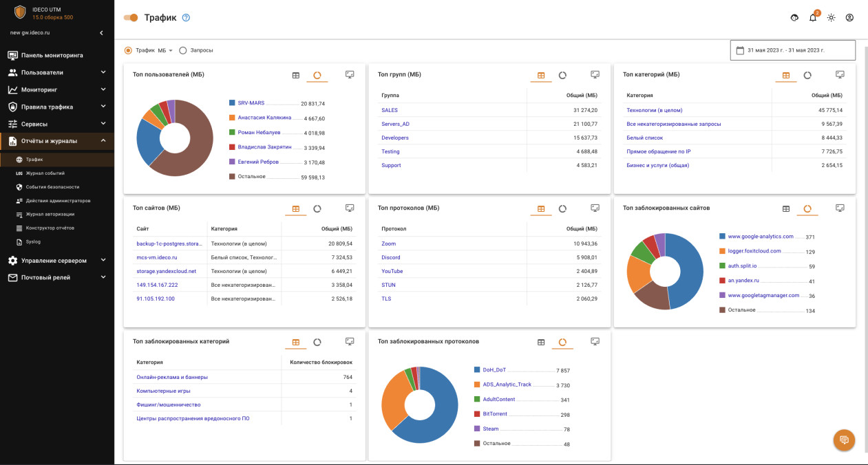Click the Zoom protocol link
This screenshot has height=465, width=868.
point(388,244)
